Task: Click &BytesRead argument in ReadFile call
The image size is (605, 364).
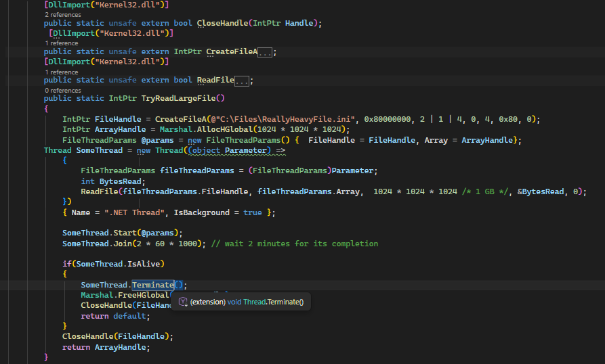Action: pos(541,191)
